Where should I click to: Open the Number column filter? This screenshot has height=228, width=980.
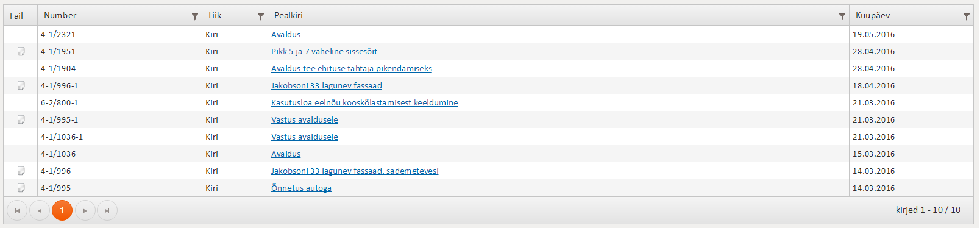coord(195,16)
